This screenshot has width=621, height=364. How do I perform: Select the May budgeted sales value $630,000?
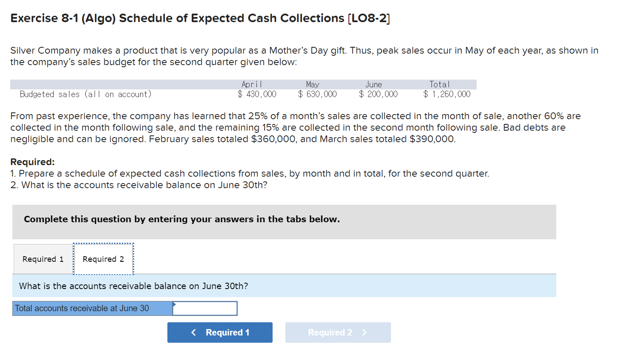(317, 94)
